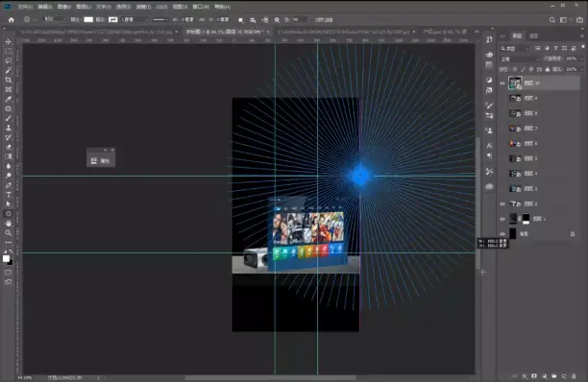Click the search icon at top right
588x382 pixels.
pos(552,20)
